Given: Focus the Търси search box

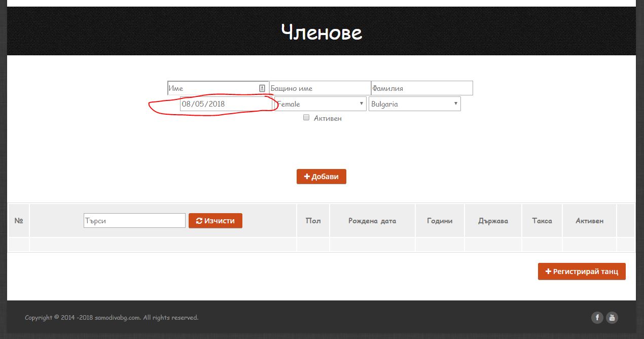Looking at the screenshot, I should pyautogui.click(x=134, y=221).
